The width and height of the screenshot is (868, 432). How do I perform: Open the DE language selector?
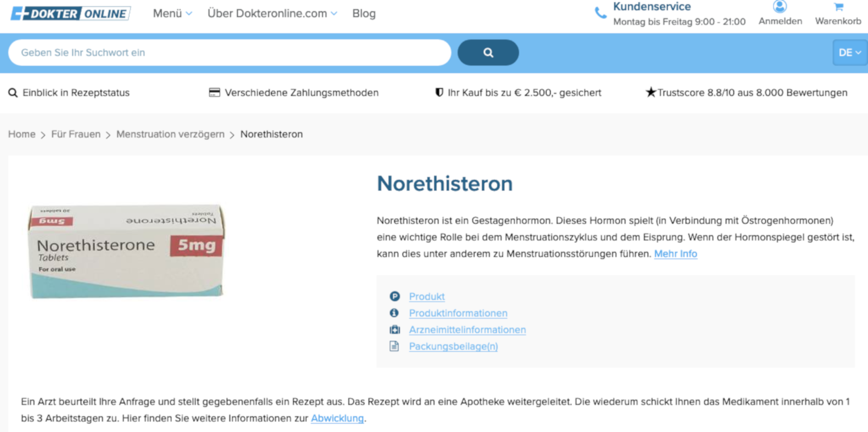click(x=849, y=53)
